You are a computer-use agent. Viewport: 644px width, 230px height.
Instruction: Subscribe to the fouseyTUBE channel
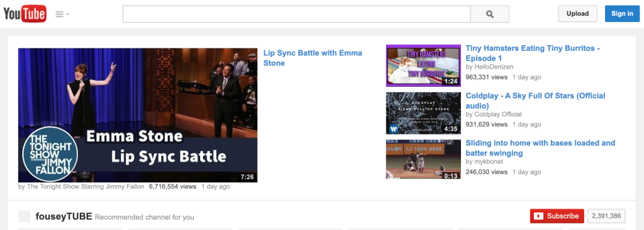[x=557, y=216]
